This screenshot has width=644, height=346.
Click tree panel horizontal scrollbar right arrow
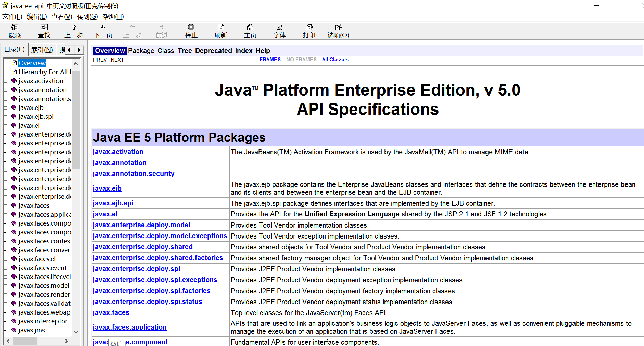(x=66, y=341)
